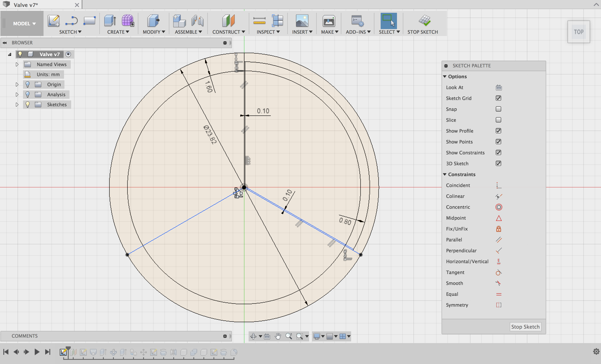Apply the Fix/UnFix lock icon
This screenshot has width=601, height=364.
(498, 229)
